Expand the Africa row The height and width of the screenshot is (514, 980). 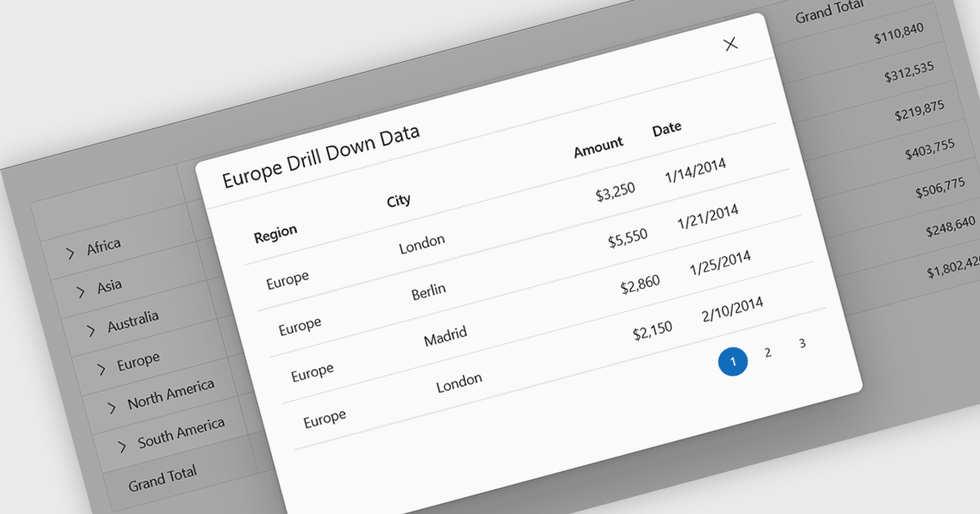72,253
